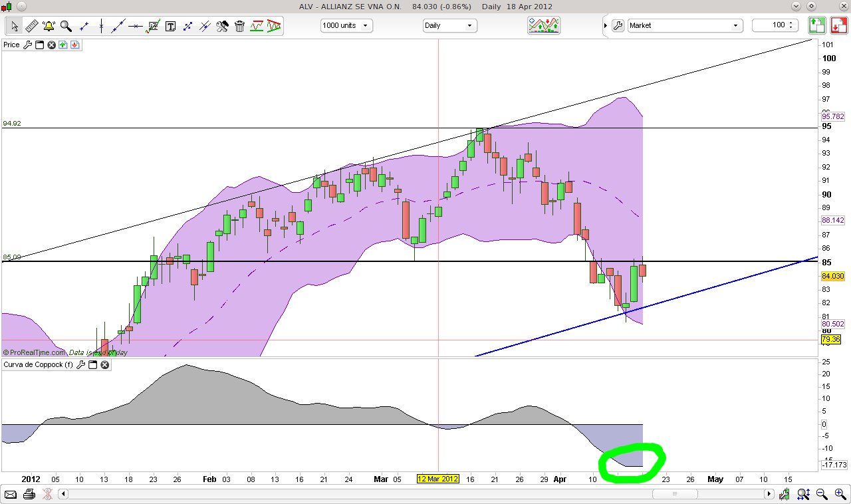Select the highlighted 12 Mar 2012 date marker
The image size is (851, 504).
(x=438, y=478)
